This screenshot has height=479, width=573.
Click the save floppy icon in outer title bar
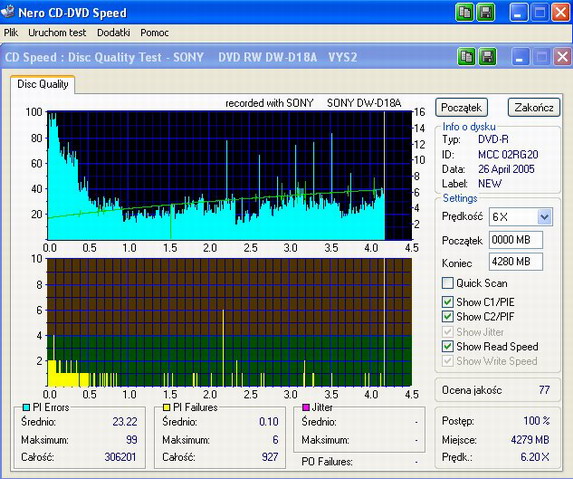click(486, 13)
